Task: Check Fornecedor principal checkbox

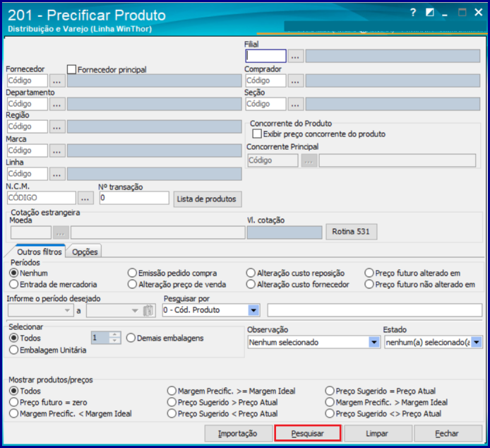Action: (x=71, y=69)
